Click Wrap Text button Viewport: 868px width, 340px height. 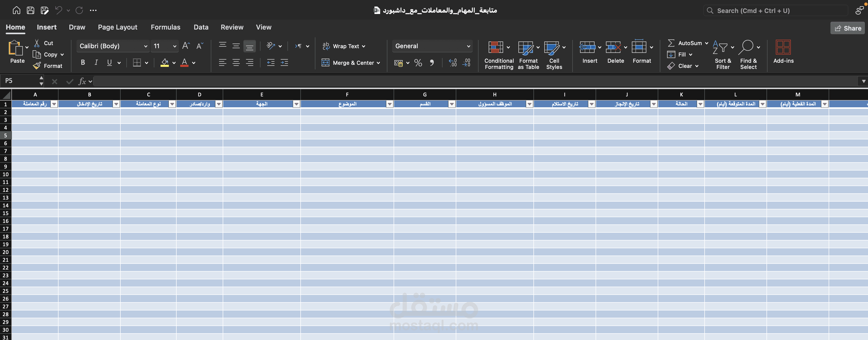click(x=344, y=46)
